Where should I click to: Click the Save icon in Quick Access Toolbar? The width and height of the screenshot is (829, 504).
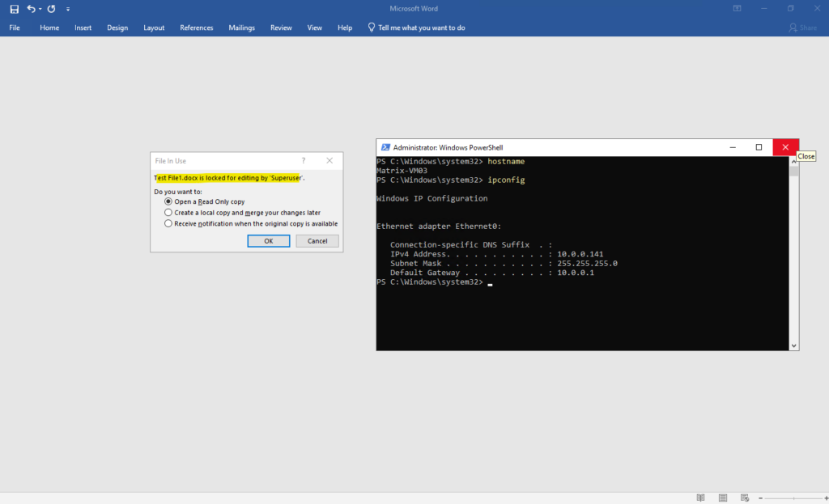coord(14,9)
